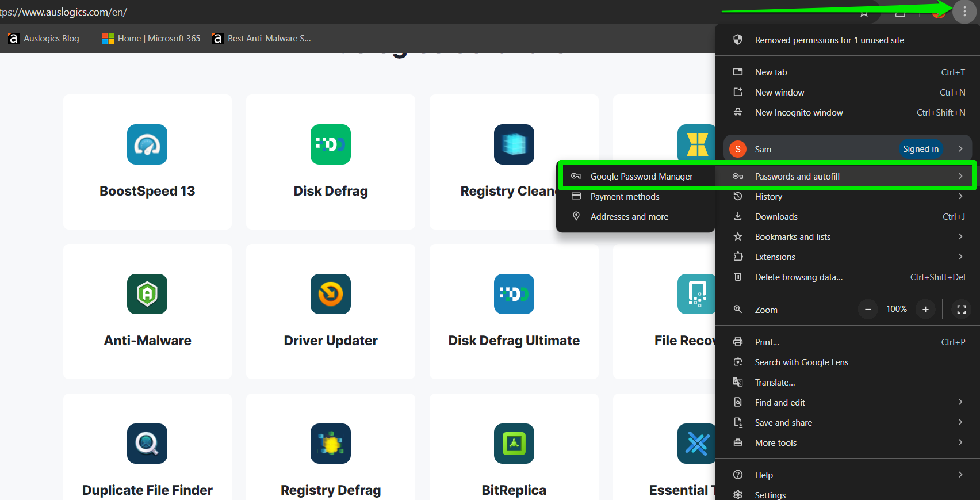
Task: Click the File Recovery product icon
Action: click(x=696, y=294)
